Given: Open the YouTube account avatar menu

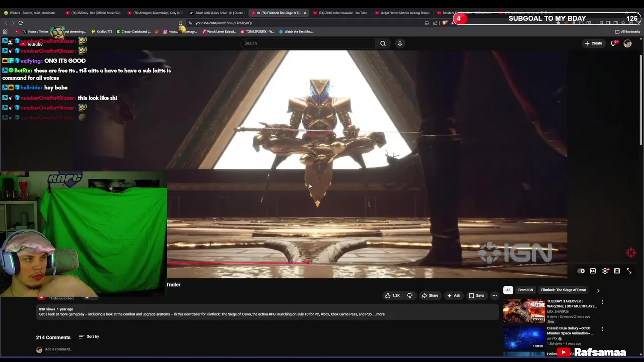Looking at the screenshot, I should [627, 43].
